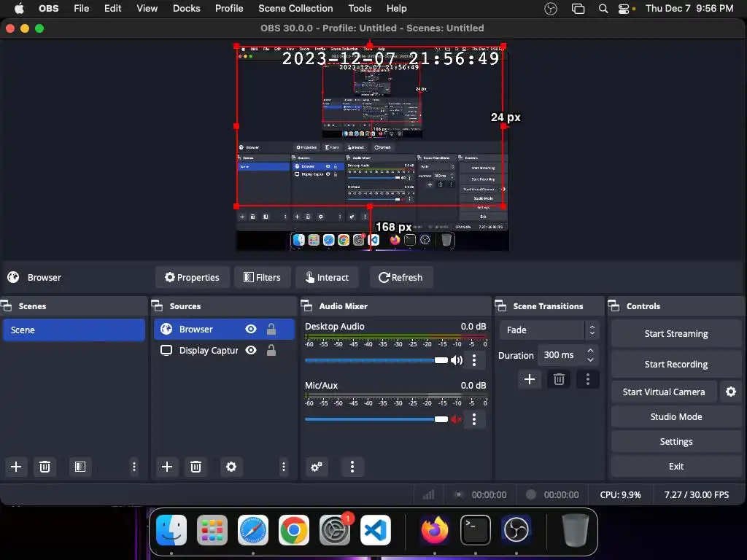747x560 pixels.
Task: Enable Studio Mode
Action: coord(676,416)
